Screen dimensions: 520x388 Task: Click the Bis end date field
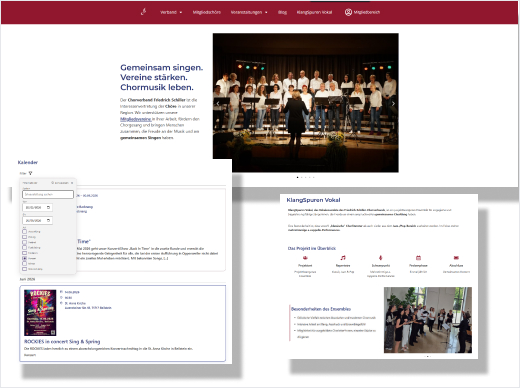click(37, 220)
